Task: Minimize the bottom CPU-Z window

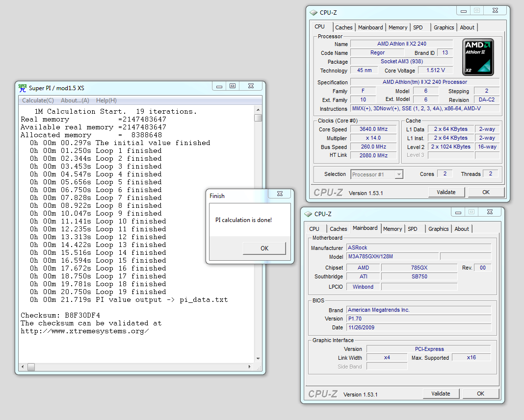Action: coord(458,212)
